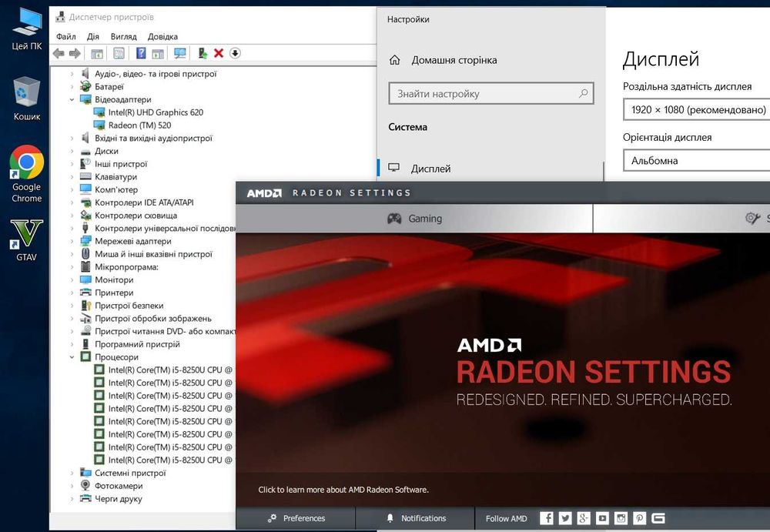Screen dimensions: 770x532
Task: Click the red X uninstall device icon
Action: [x=219, y=53]
